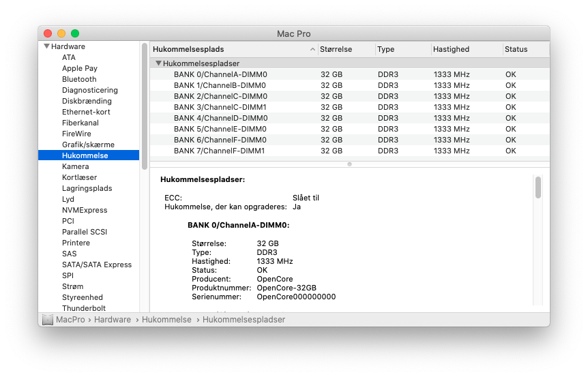This screenshot has height=377, width=588.
Task: Click Hardware in the path bar
Action: pos(113,320)
